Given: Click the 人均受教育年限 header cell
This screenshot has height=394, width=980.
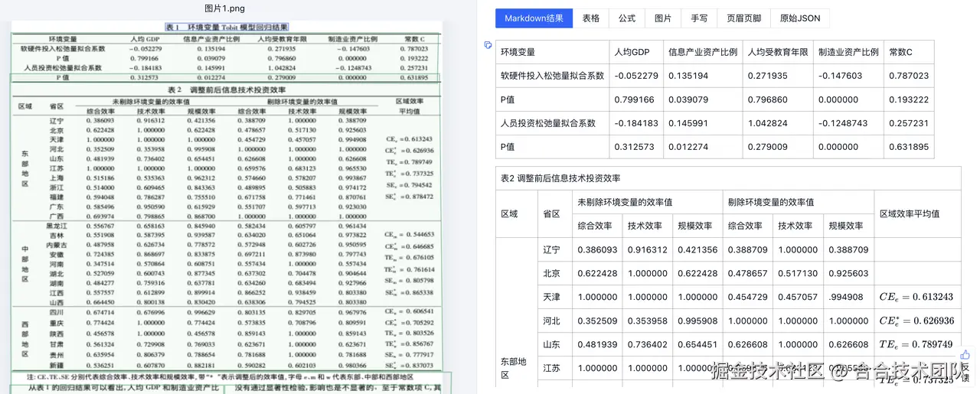Looking at the screenshot, I should [x=778, y=52].
